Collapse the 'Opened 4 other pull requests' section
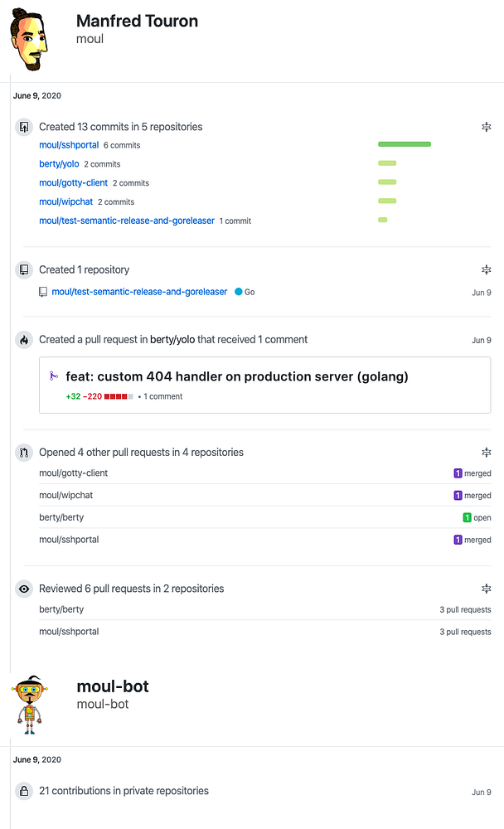 tap(487, 453)
